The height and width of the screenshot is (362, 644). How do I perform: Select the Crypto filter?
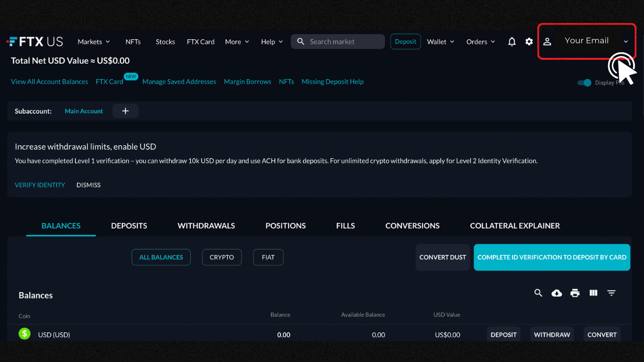coord(222,257)
